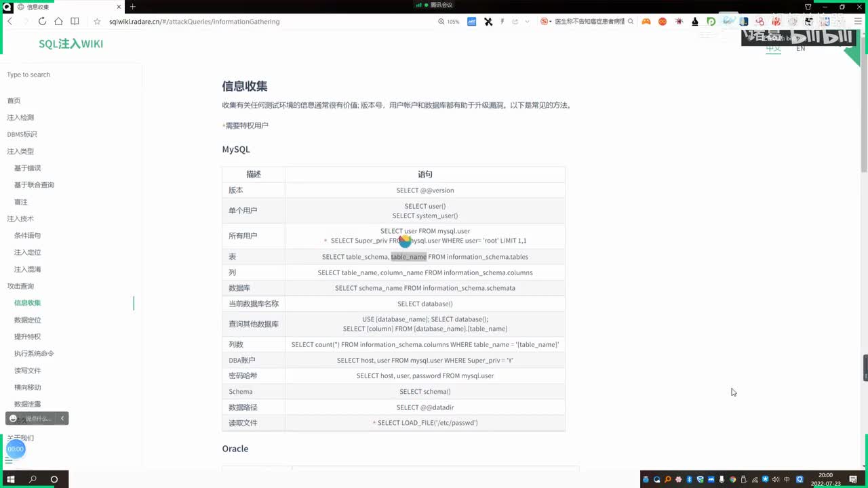The image size is (868, 488).
Task: Open 数据泄露 sidebar page
Action: pos(28,404)
